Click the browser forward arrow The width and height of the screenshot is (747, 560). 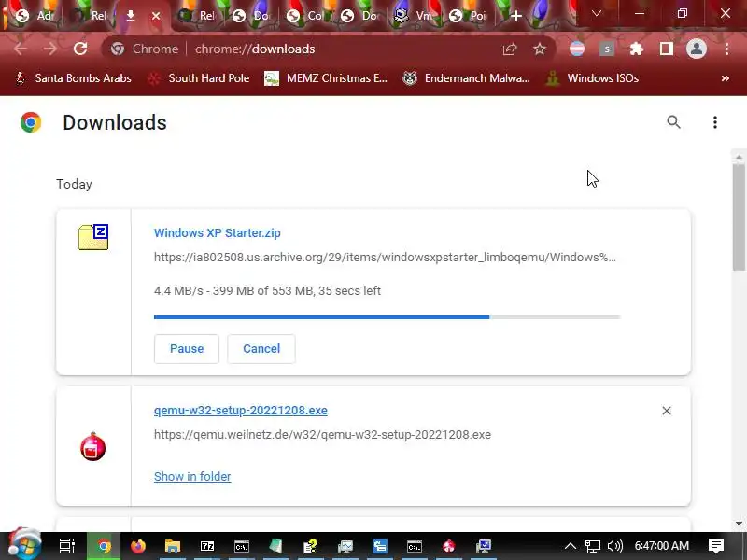pos(50,49)
